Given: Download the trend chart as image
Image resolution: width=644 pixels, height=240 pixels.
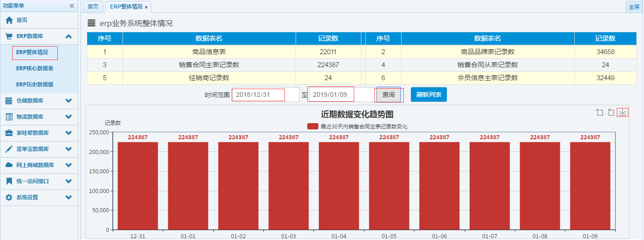Looking at the screenshot, I should (x=623, y=112).
